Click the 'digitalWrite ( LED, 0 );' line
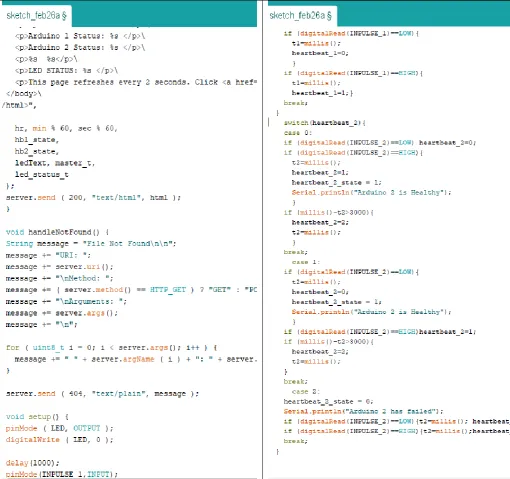The image size is (510, 479). point(59,440)
